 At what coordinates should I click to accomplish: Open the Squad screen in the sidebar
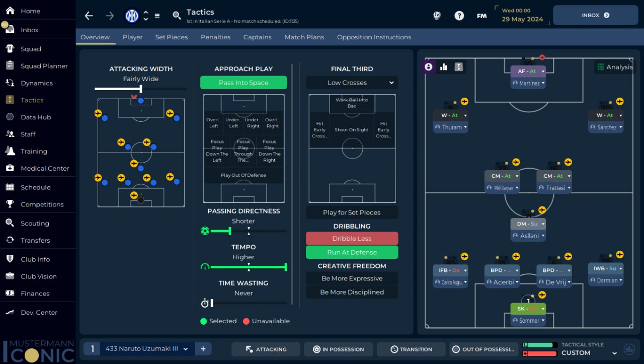31,49
